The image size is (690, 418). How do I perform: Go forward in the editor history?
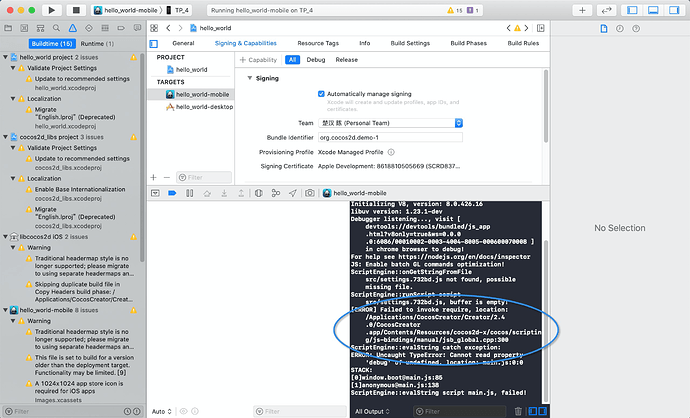click(180, 28)
